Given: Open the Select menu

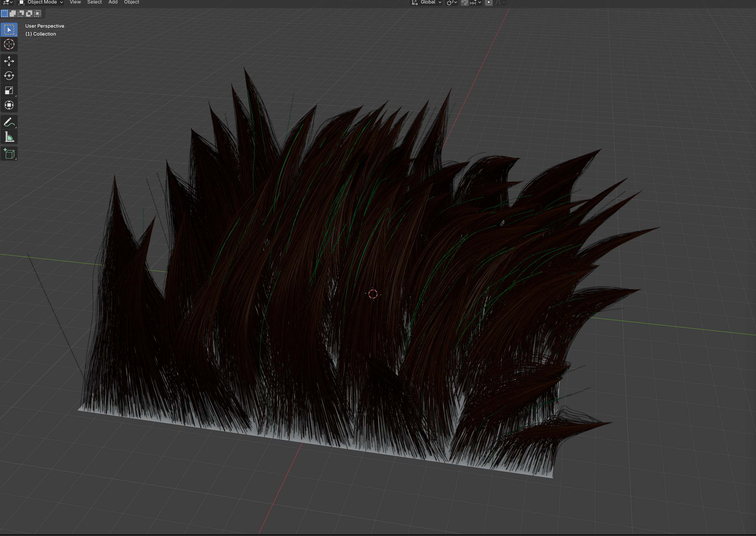Looking at the screenshot, I should pyautogui.click(x=95, y=3).
